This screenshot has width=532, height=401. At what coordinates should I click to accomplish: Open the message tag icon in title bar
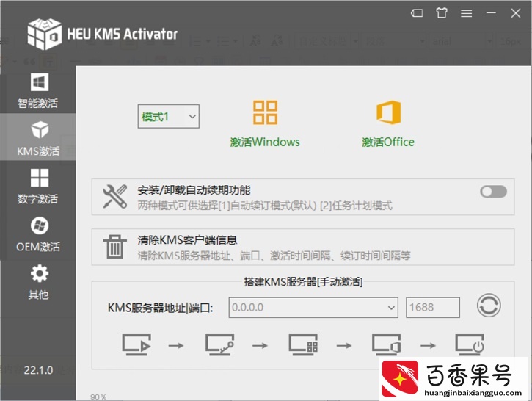coord(417,13)
